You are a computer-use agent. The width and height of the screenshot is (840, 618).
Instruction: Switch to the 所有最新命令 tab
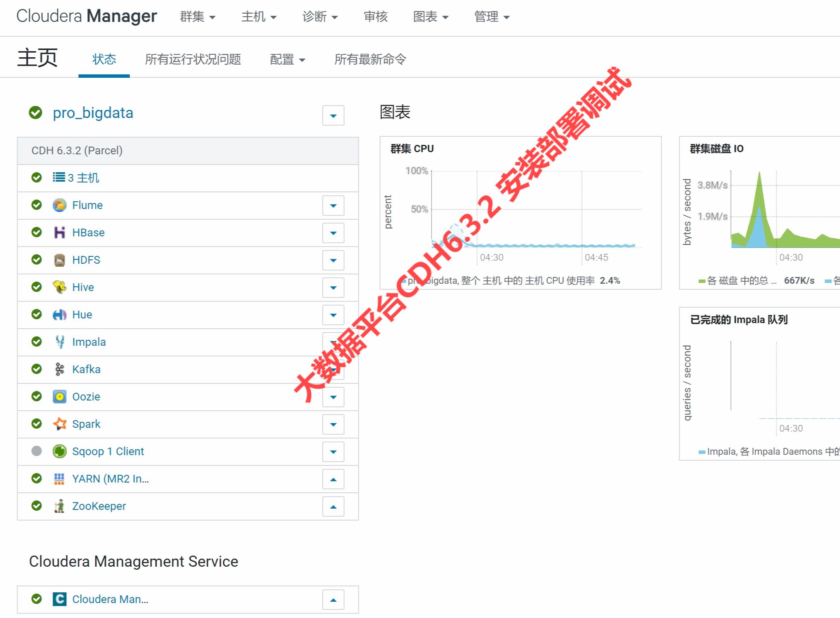coord(370,59)
